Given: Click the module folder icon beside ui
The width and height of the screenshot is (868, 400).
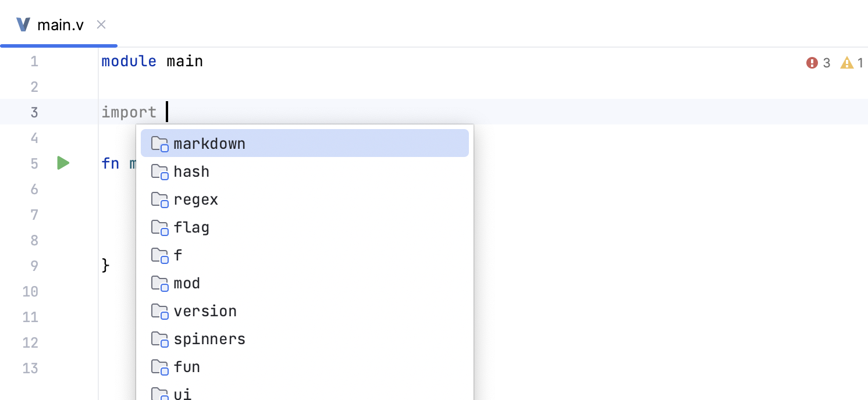Looking at the screenshot, I should click(159, 394).
